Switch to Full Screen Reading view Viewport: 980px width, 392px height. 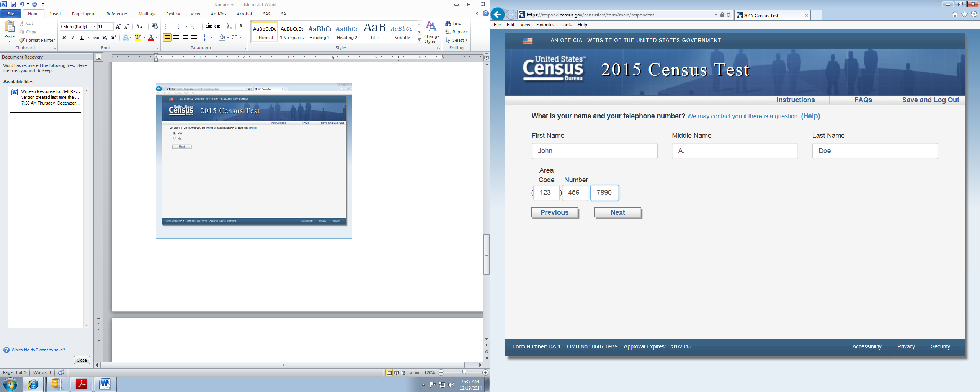[x=396, y=372]
